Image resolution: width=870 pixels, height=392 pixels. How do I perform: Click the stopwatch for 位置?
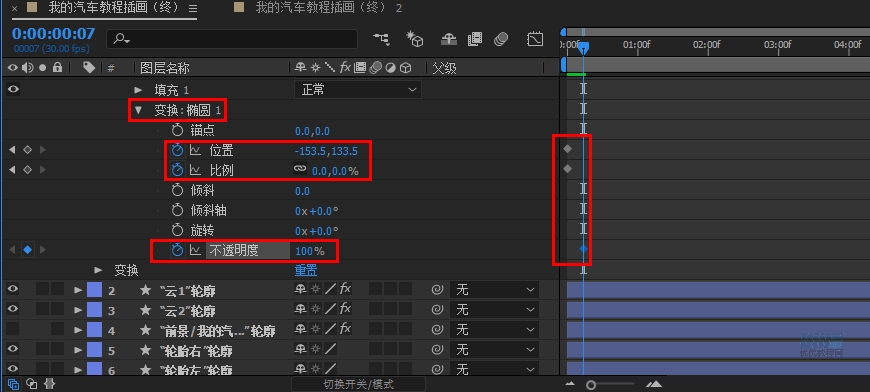(x=177, y=150)
